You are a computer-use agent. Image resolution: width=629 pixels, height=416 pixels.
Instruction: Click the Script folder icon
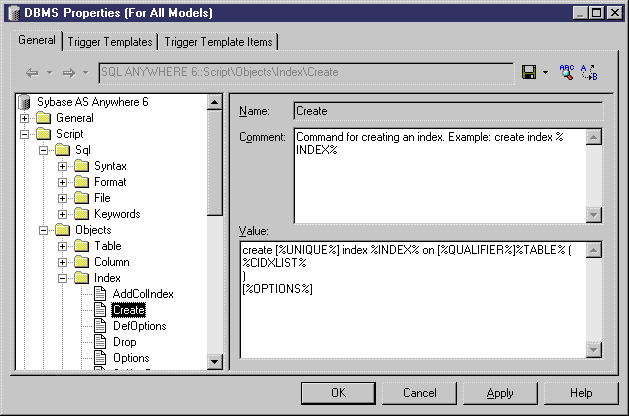tap(43, 134)
